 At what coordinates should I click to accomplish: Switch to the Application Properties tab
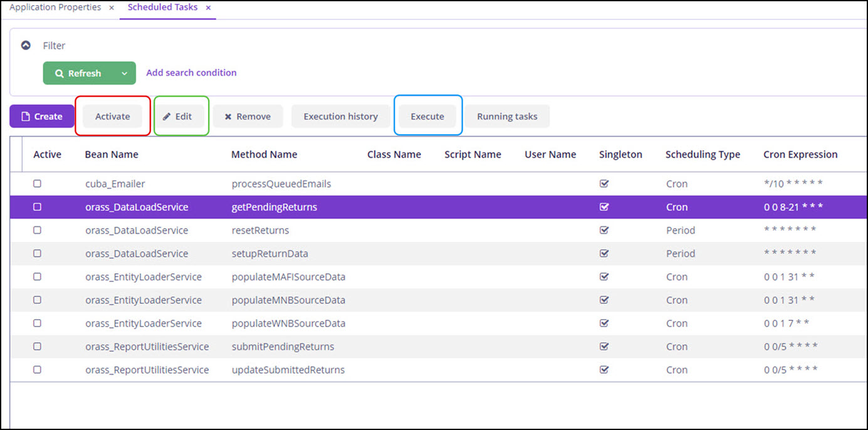pos(55,8)
